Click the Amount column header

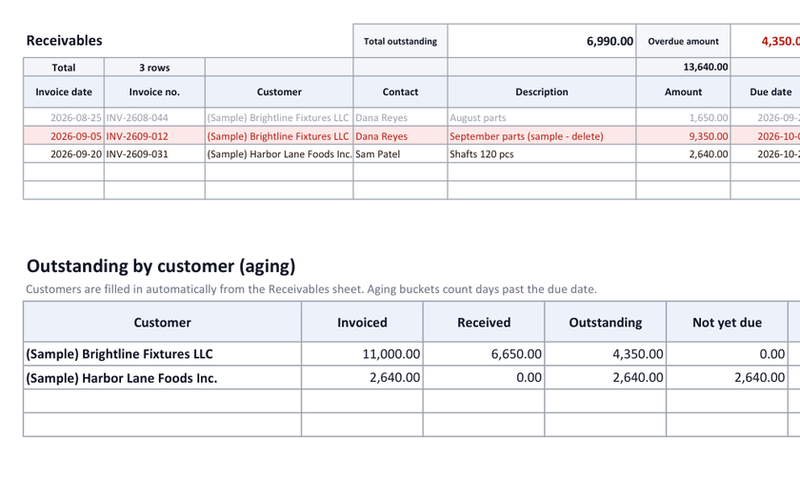[683, 92]
